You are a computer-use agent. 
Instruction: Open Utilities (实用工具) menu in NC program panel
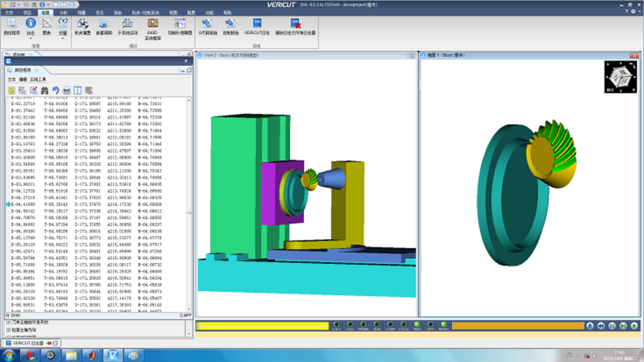click(x=38, y=79)
